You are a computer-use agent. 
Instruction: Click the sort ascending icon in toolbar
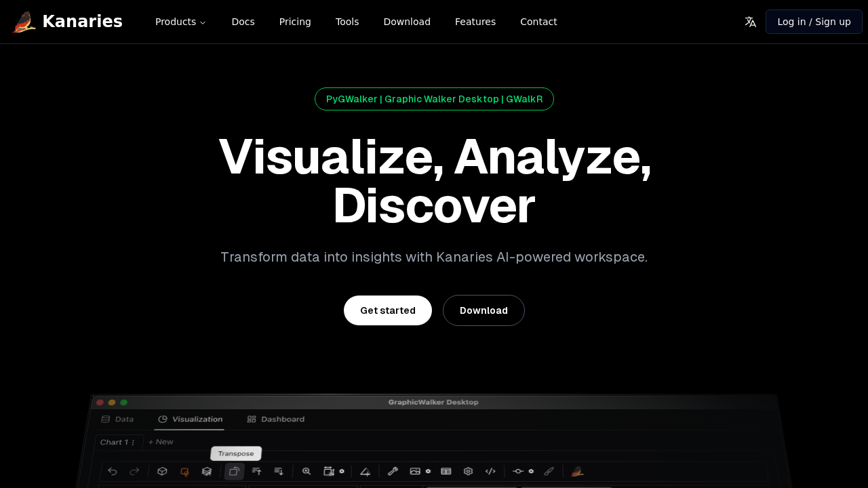(256, 471)
